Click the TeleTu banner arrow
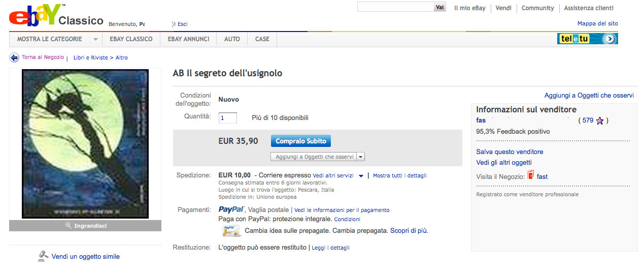 click(609, 39)
